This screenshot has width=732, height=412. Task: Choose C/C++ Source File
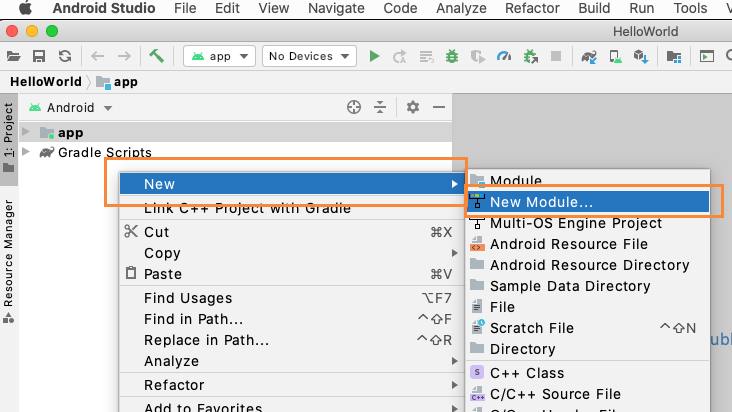pyautogui.click(x=588, y=394)
